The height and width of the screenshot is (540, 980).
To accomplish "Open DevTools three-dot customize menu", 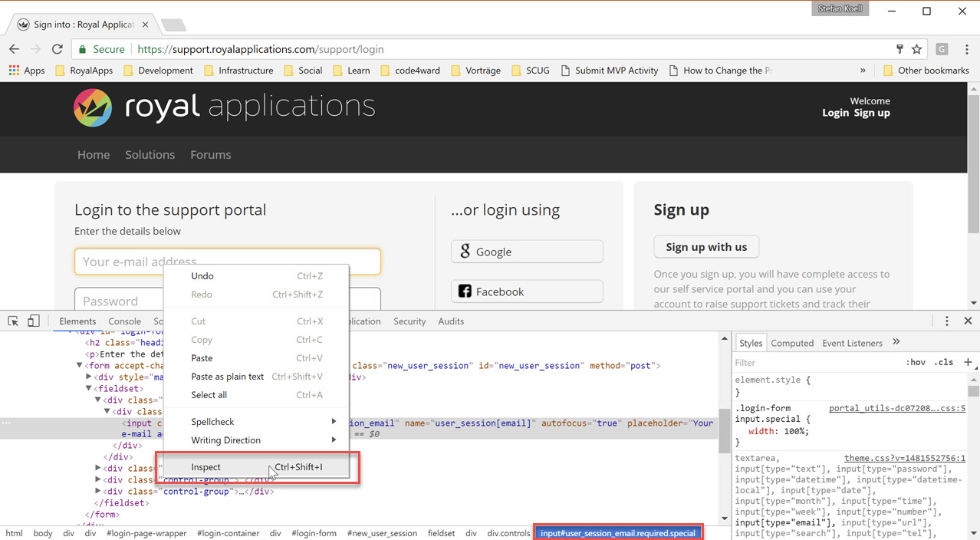I will (947, 321).
